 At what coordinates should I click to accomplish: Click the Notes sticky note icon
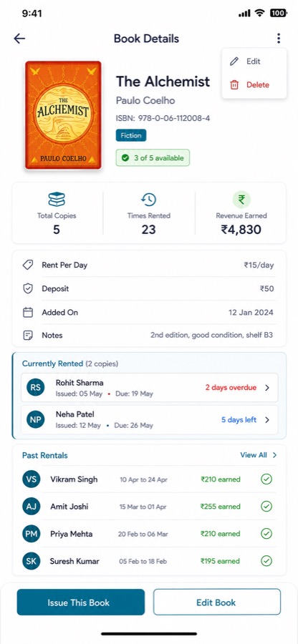click(x=28, y=336)
